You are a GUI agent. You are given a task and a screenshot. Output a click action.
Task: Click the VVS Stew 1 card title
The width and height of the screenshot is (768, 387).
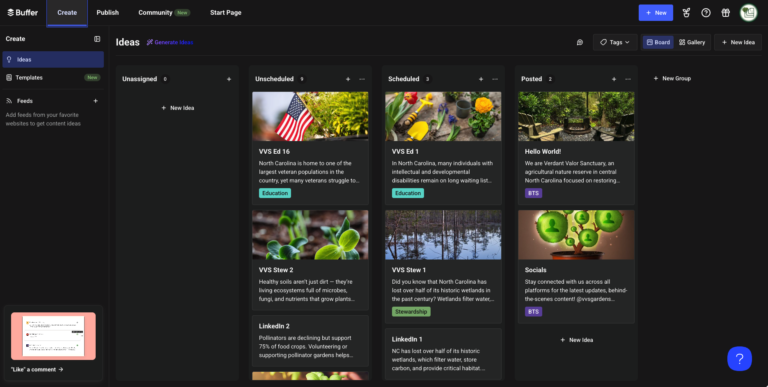(x=408, y=270)
